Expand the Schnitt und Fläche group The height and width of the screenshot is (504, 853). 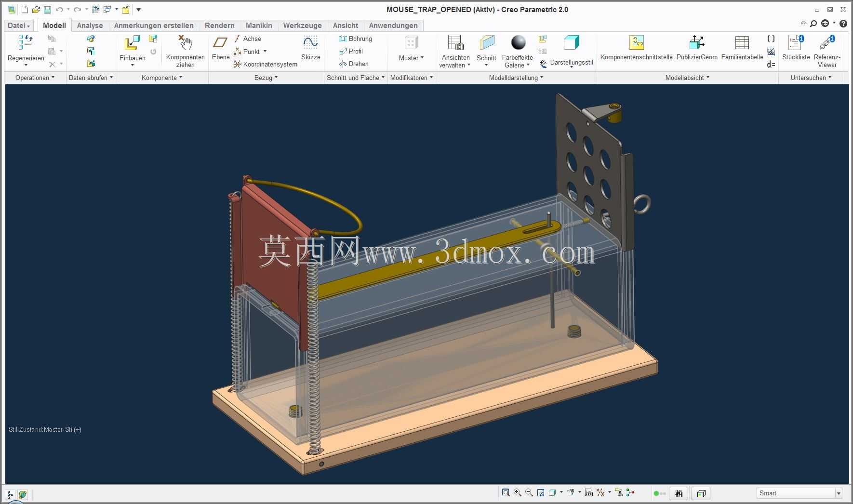[x=356, y=78]
